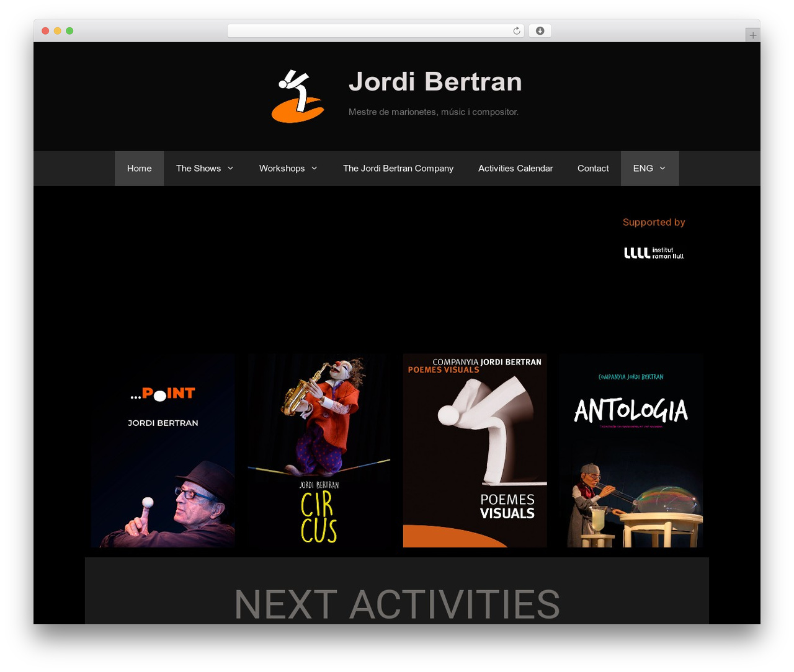
Task: Reload the page with the refresh icon
Action: coord(517,31)
